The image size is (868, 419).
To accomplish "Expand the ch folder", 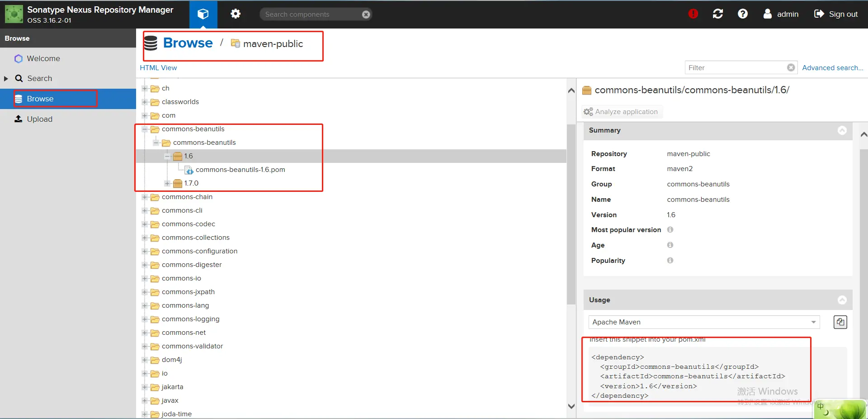I will click(x=145, y=88).
